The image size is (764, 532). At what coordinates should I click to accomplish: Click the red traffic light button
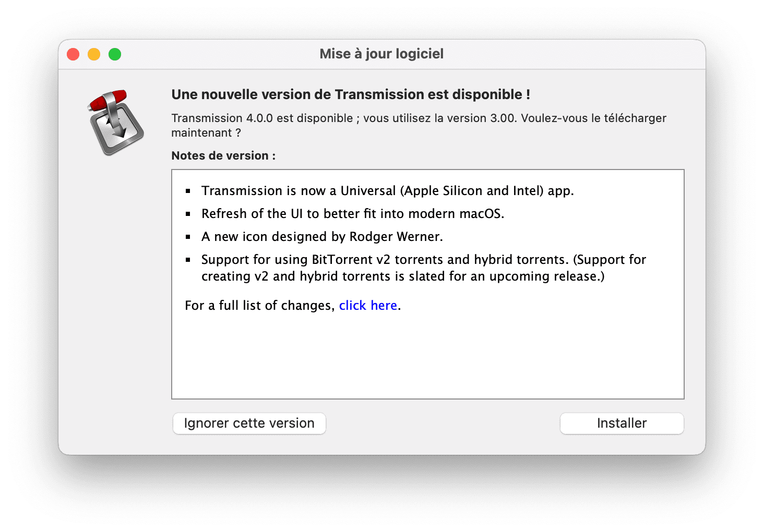point(73,54)
